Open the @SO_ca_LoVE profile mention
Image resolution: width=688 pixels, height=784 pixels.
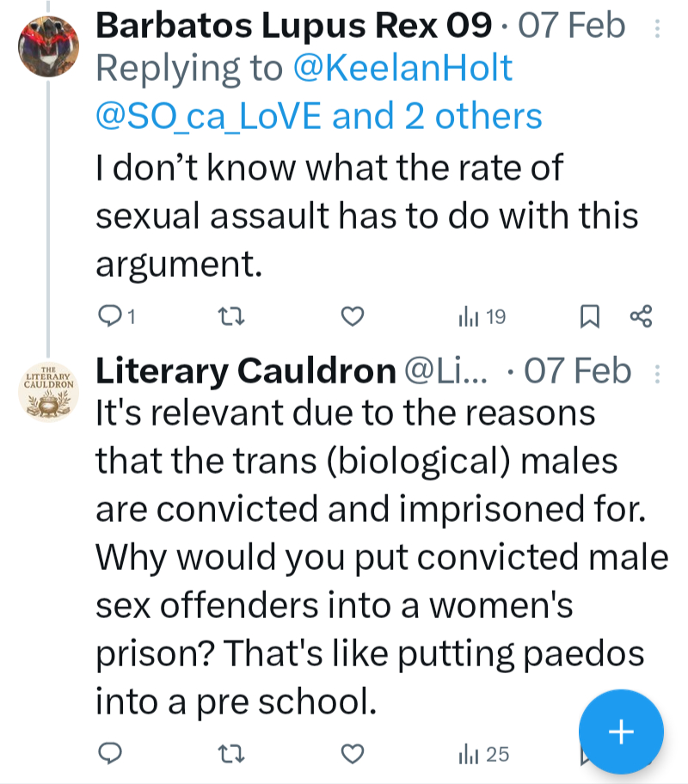[x=208, y=115]
